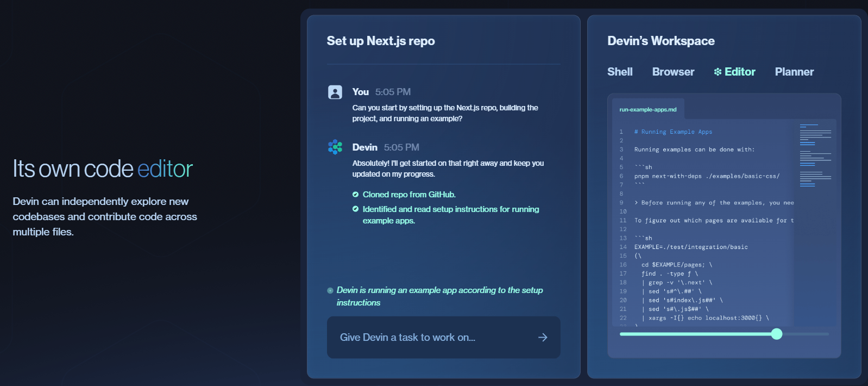
Task: Select the Editor tab label
Action: [x=740, y=72]
